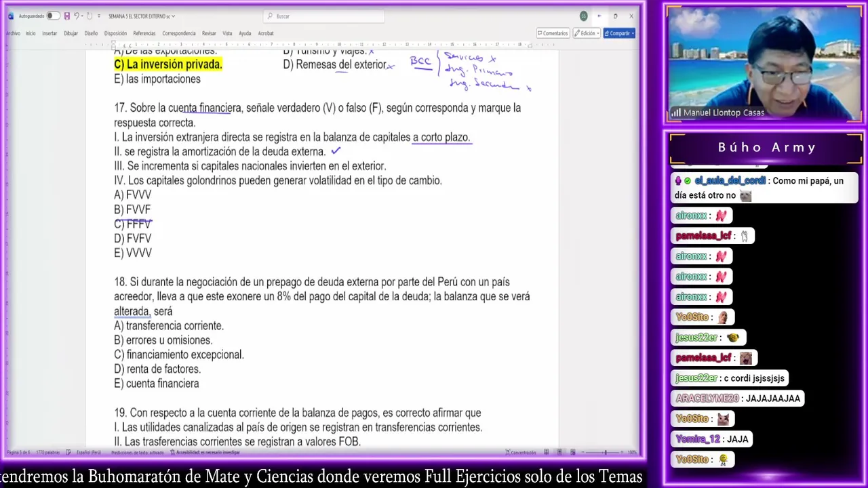Click answer option B) FVVF
The width and height of the screenshot is (868, 488).
(132, 209)
